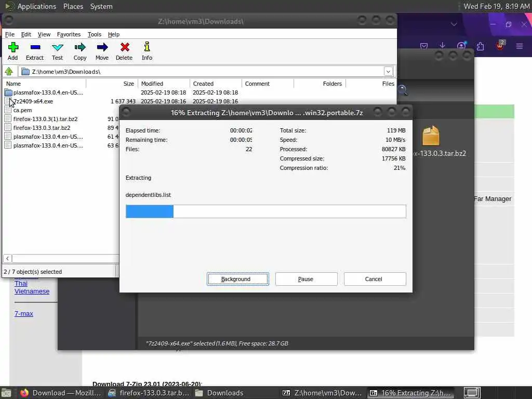Click the extraction progress bar
The width and height of the screenshot is (532, 399).
266,211
